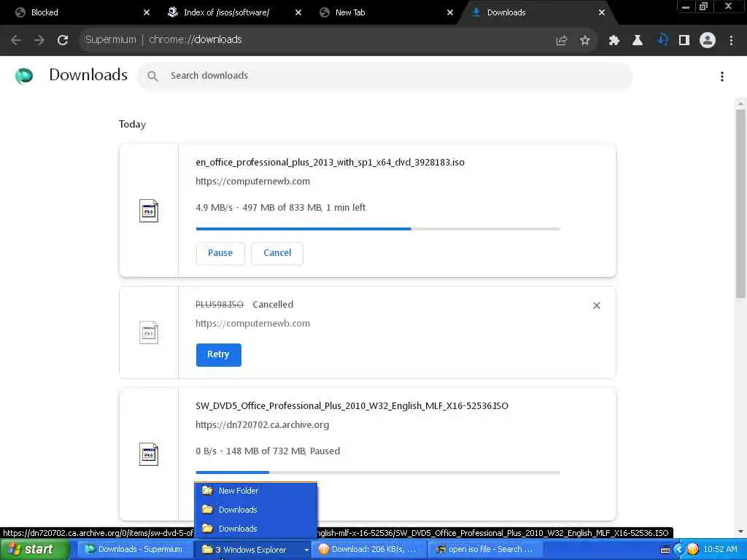Open SW_DVD5_Office_Professional_Plus_2010 file name link
The image size is (747, 560).
click(x=352, y=405)
